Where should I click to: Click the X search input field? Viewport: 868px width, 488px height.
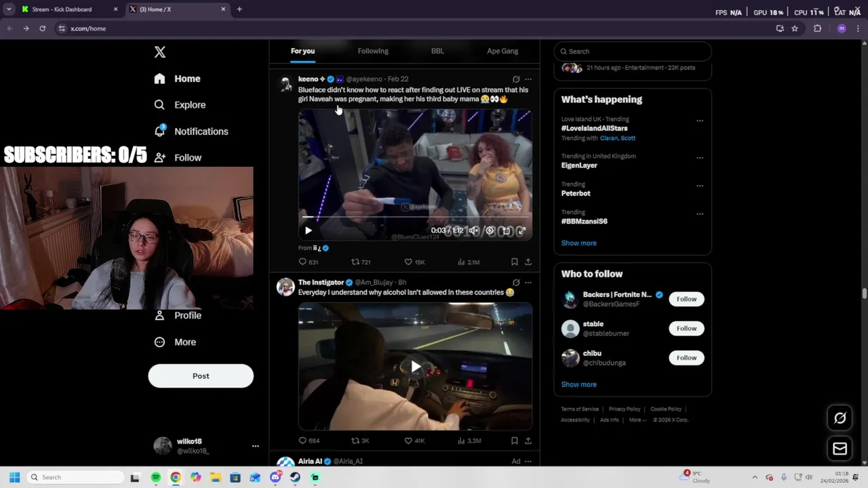633,52
